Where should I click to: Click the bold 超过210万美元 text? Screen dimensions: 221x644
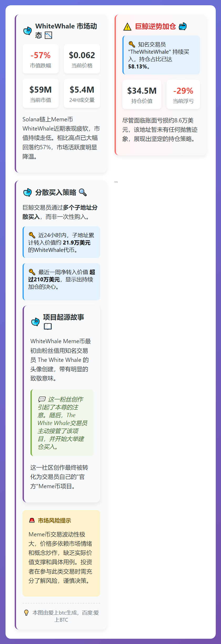point(61,276)
